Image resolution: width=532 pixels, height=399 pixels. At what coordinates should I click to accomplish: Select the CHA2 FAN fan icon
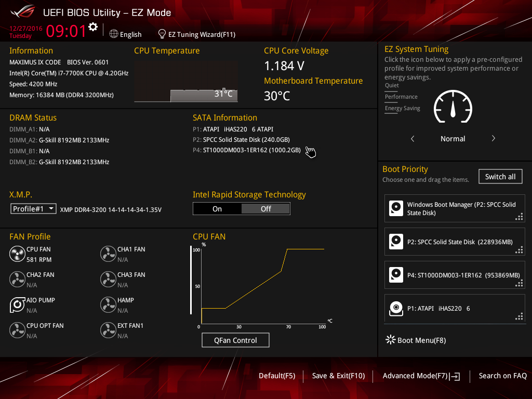pos(17,280)
